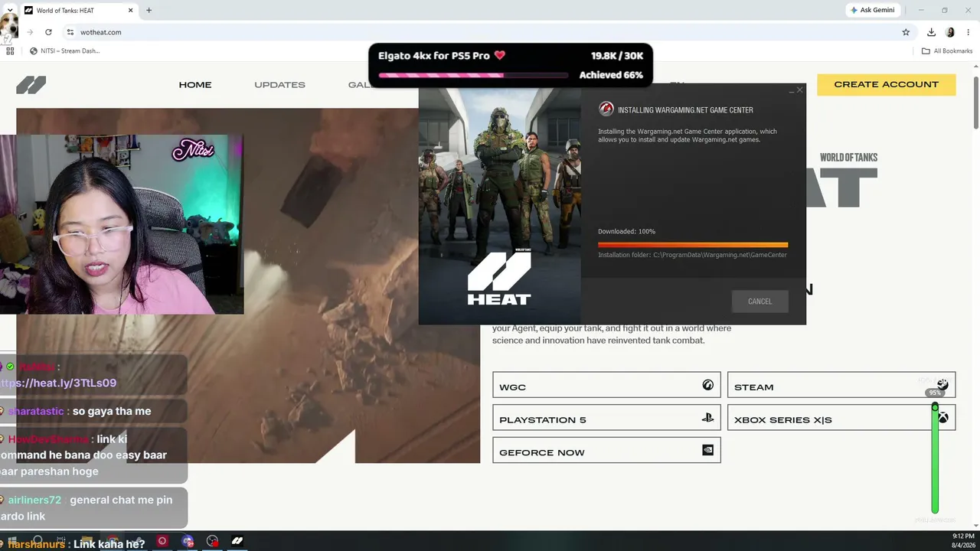980x551 pixels.
Task: Bookmark this page with the star icon
Action: (906, 32)
